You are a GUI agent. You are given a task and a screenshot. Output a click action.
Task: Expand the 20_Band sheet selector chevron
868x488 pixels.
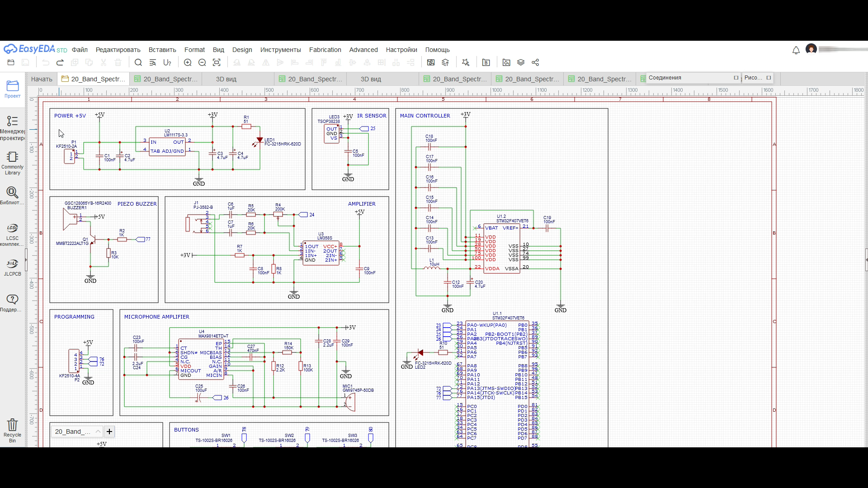[x=98, y=432]
